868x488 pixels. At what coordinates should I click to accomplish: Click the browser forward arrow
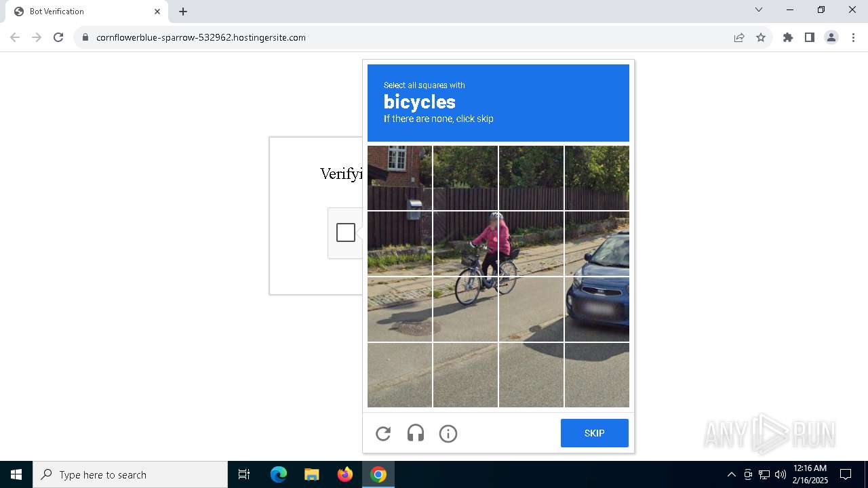(x=37, y=37)
